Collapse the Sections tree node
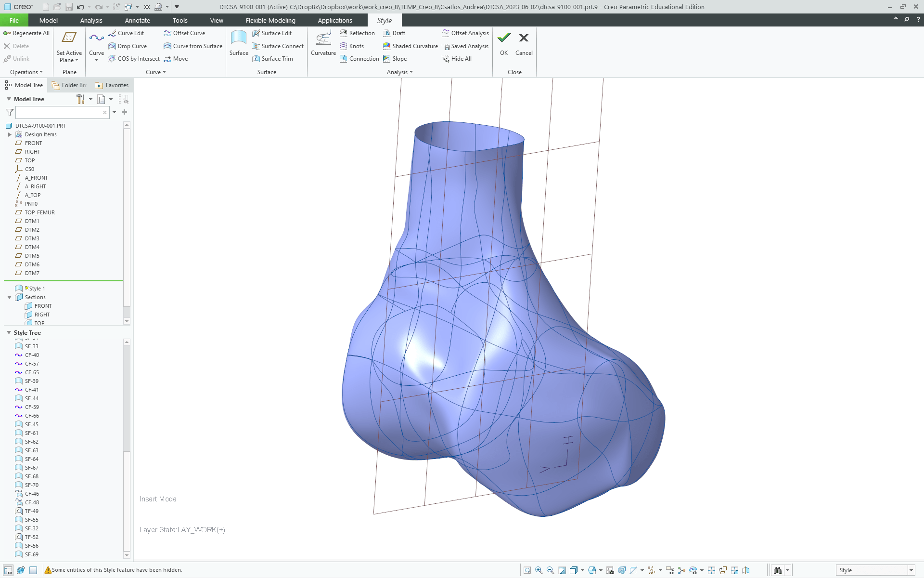 click(x=9, y=297)
